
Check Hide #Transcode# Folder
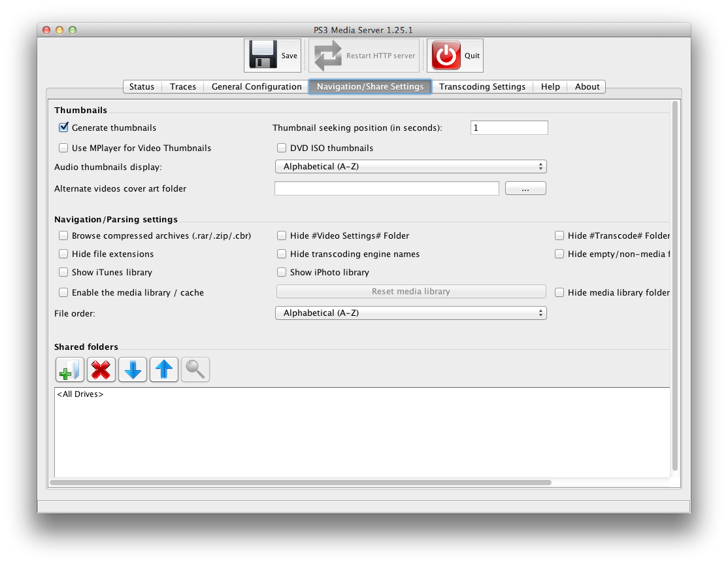(559, 235)
